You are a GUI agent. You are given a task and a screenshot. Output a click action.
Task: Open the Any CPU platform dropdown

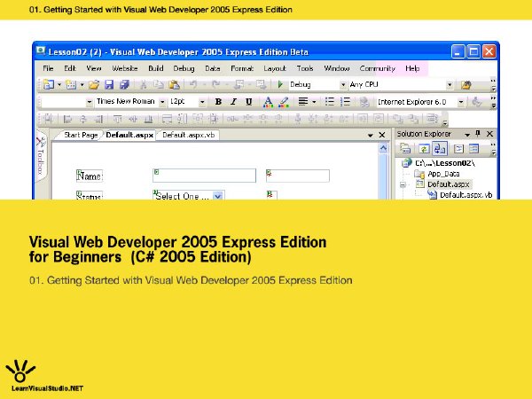(450, 84)
